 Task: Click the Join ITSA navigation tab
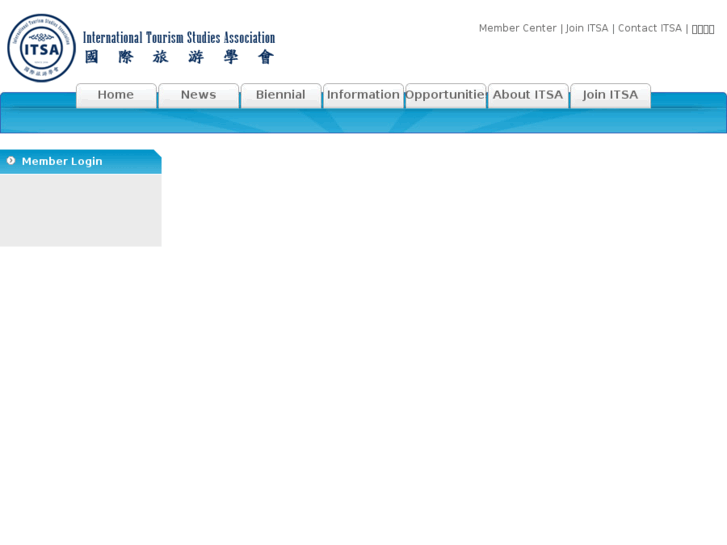point(611,96)
